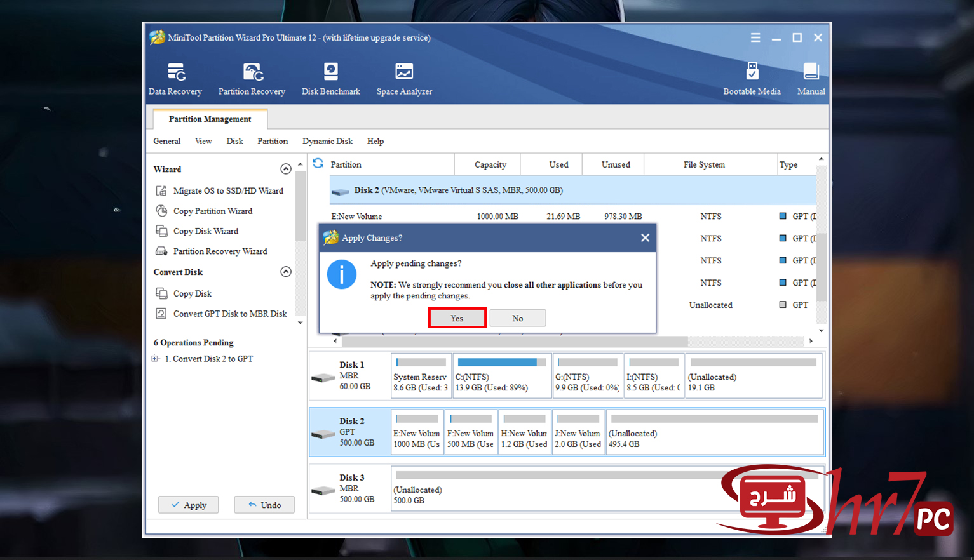This screenshot has width=974, height=560.
Task: Start Copy Partition Wizard
Action: click(x=205, y=211)
